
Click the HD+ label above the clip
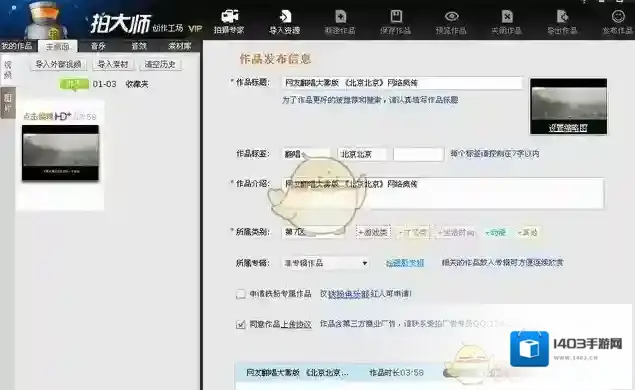62,117
